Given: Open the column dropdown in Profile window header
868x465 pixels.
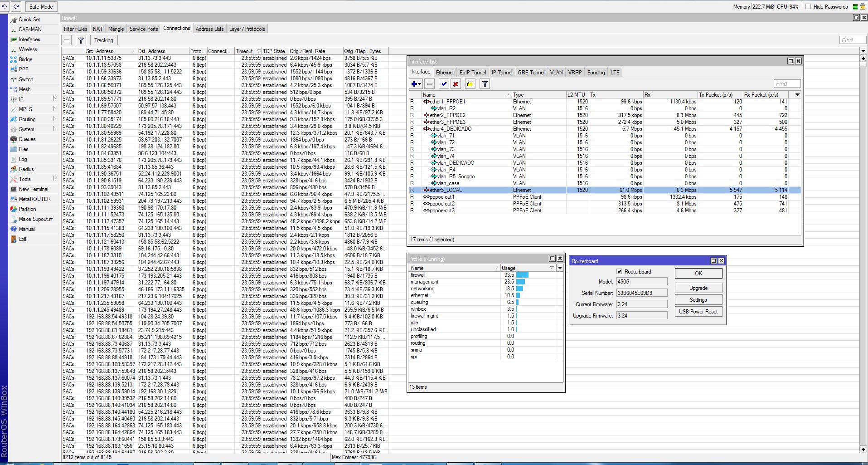Looking at the screenshot, I should click(560, 268).
